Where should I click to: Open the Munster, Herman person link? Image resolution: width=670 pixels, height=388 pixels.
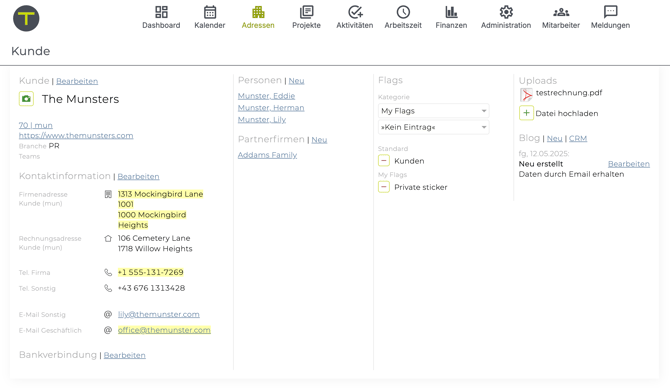pos(271,108)
